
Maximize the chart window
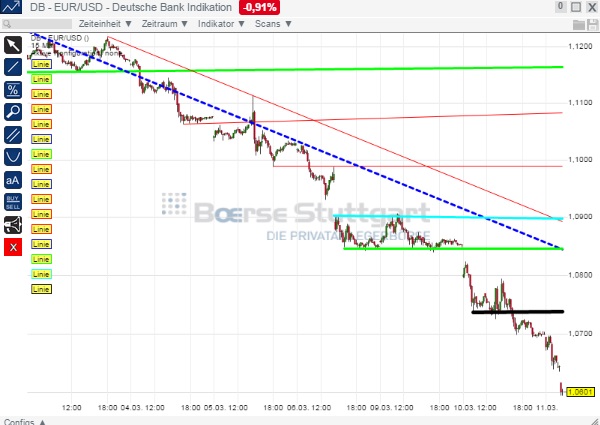[576, 7]
